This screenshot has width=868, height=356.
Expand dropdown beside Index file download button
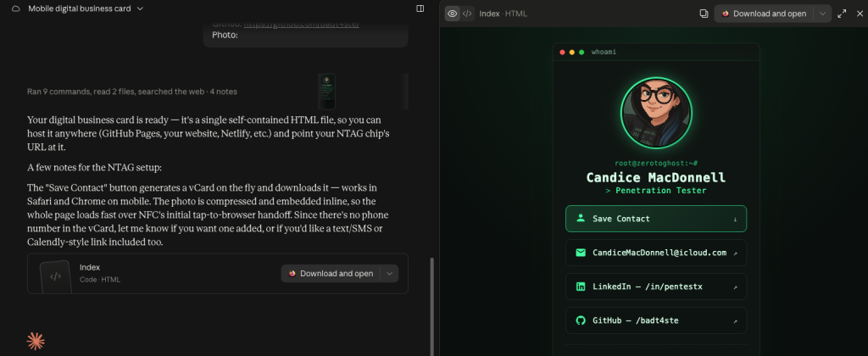(x=389, y=274)
